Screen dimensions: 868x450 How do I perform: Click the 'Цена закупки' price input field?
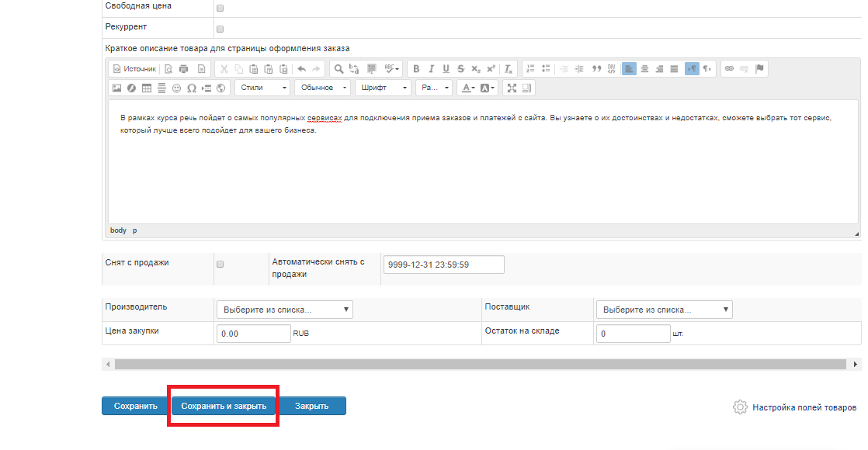253,334
